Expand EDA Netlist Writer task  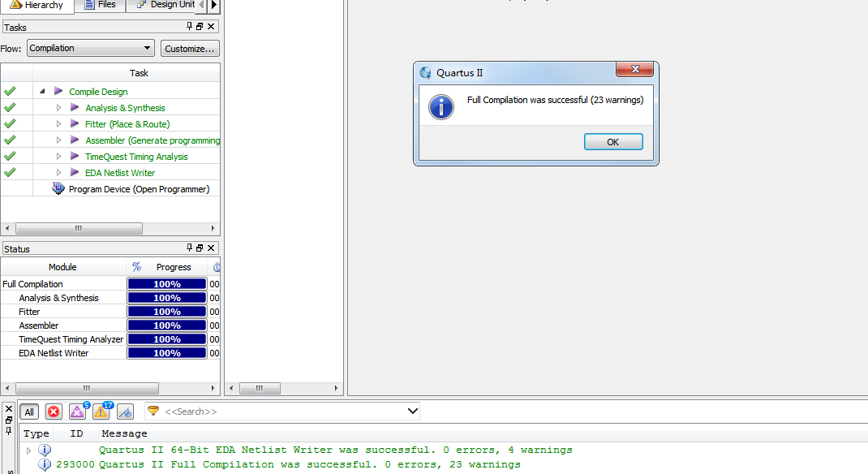click(58, 172)
